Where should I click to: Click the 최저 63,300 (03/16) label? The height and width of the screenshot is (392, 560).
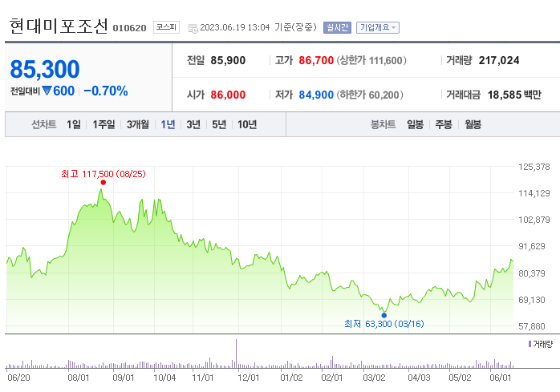pyautogui.click(x=384, y=324)
